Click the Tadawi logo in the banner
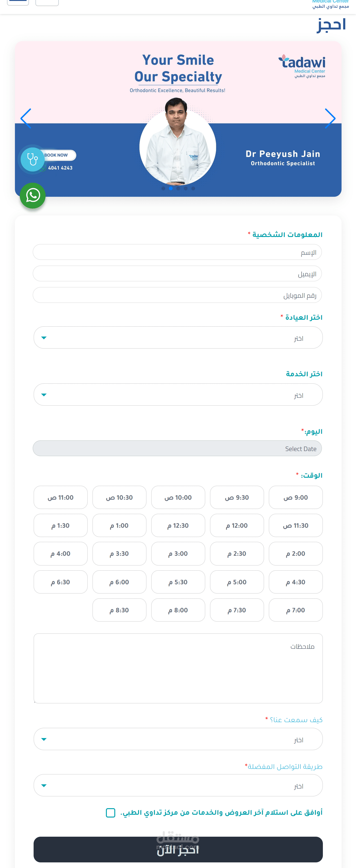The height and width of the screenshot is (868, 356). 302,66
